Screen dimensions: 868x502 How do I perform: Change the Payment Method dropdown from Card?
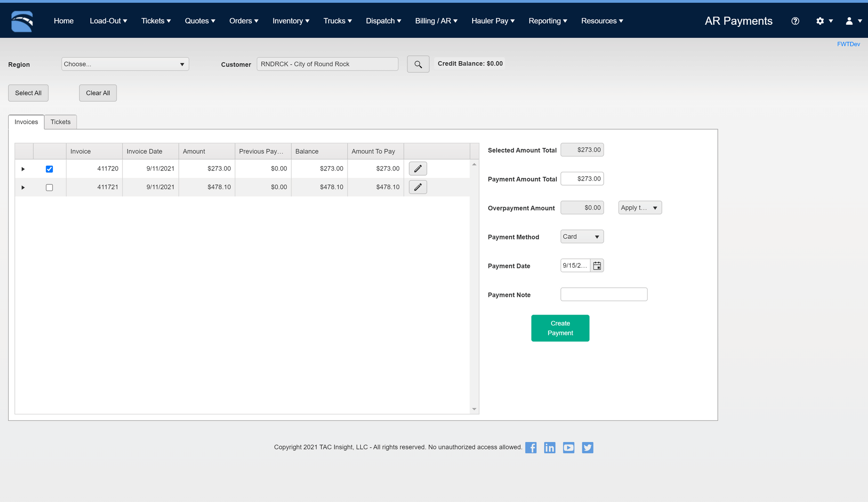pyautogui.click(x=582, y=236)
